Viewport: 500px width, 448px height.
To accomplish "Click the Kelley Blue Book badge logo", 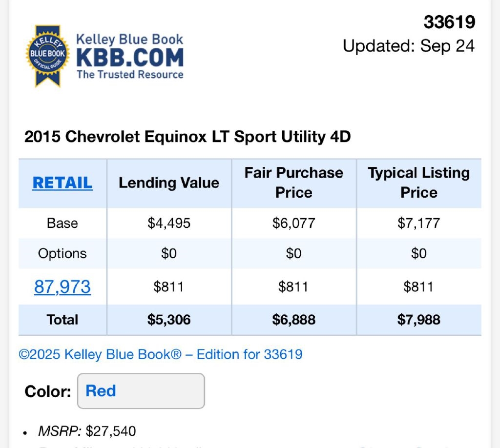I will (x=47, y=56).
